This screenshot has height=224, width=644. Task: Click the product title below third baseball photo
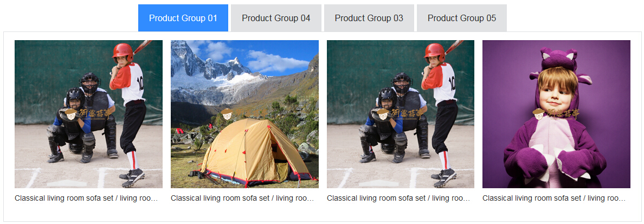[x=398, y=198]
